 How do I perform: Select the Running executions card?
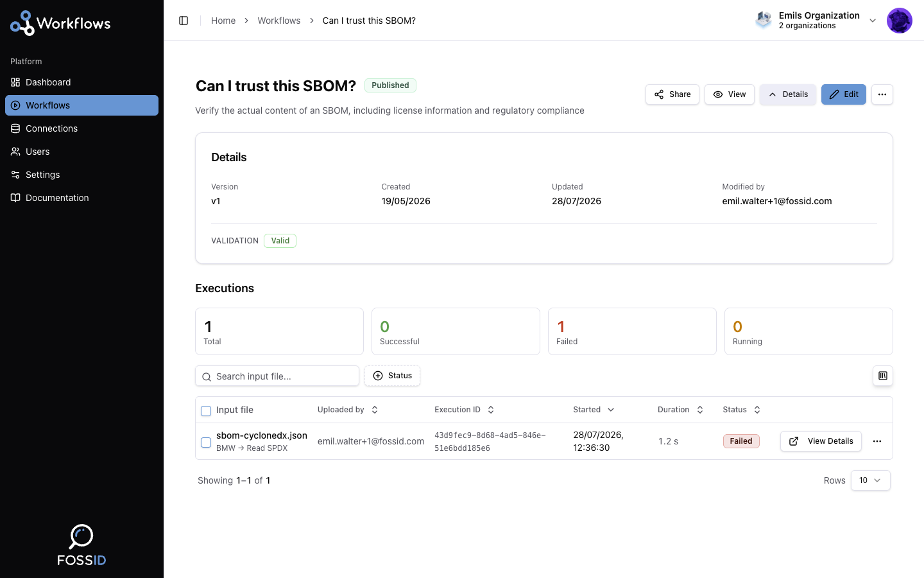(x=809, y=331)
